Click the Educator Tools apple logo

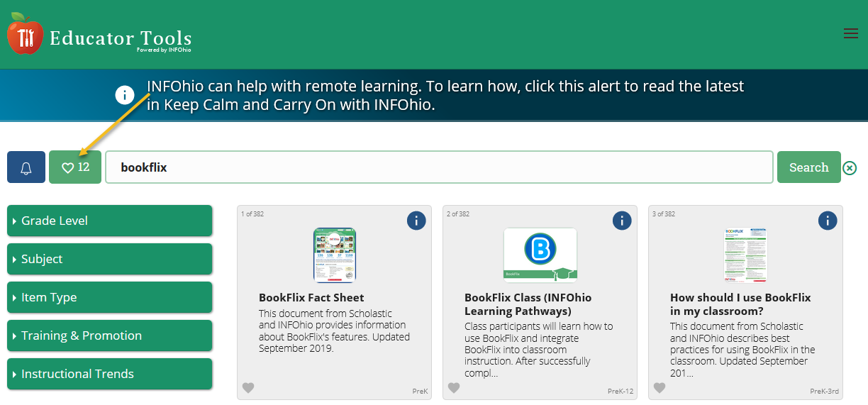pos(25,34)
